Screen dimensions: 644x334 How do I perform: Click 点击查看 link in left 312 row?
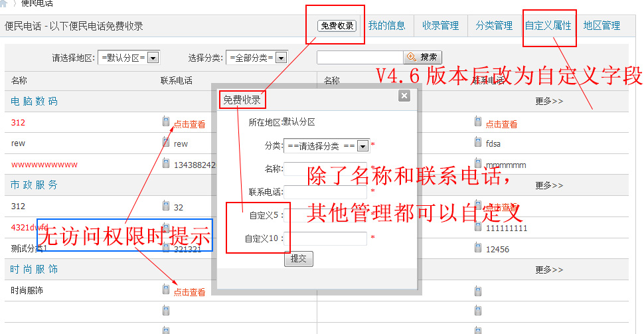click(189, 124)
